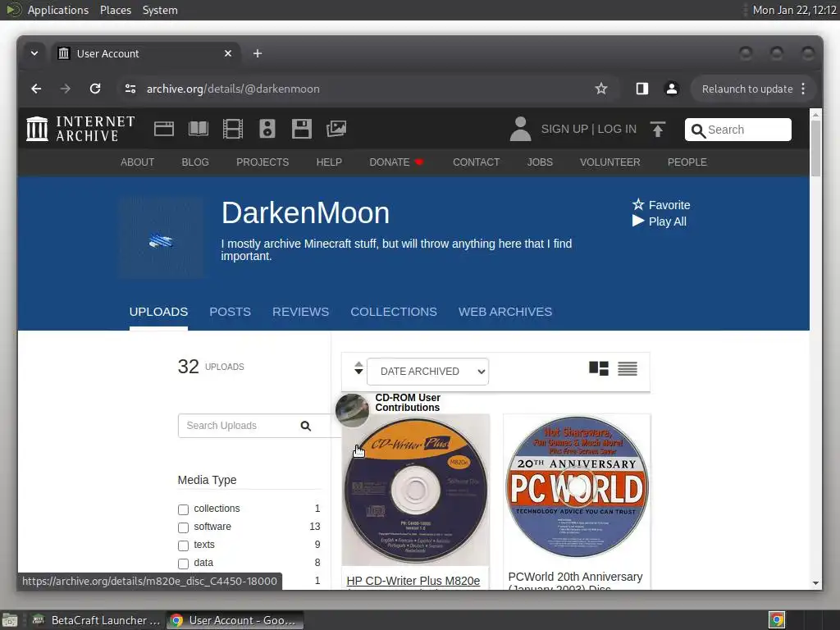Open the Web (Wayback) media icon

tap(164, 129)
